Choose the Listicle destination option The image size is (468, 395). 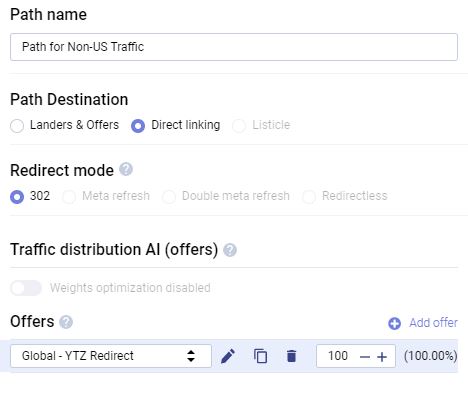coord(239,126)
